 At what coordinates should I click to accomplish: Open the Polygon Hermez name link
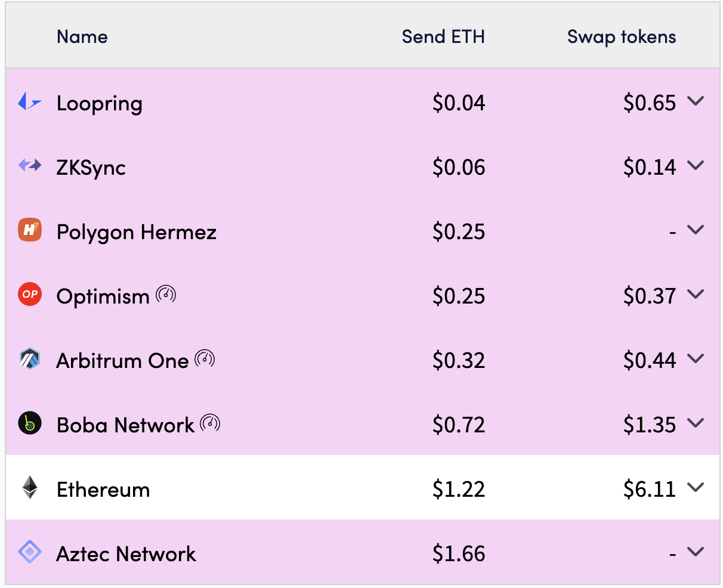137,232
